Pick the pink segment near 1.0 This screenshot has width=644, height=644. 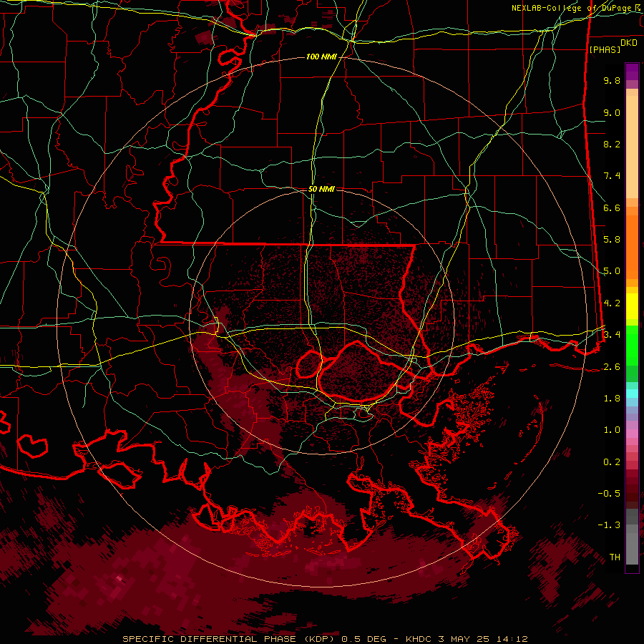click(x=632, y=434)
